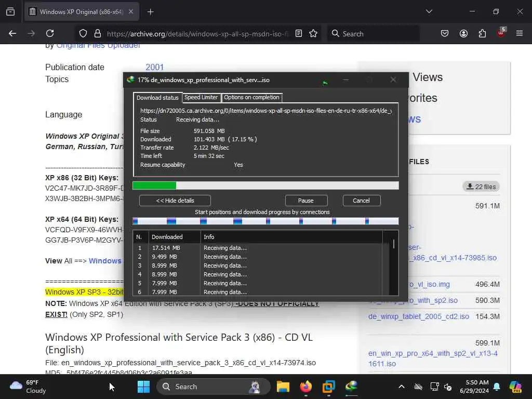Open the notification bell icon
Image resolution: width=532 pixels, height=399 pixels.
pos(497,387)
